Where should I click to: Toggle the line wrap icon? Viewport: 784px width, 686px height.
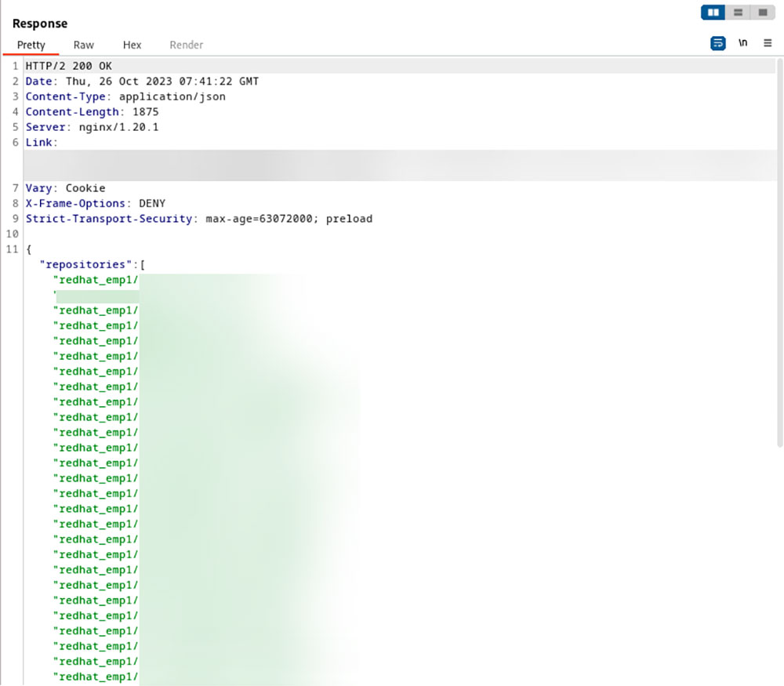(x=718, y=43)
